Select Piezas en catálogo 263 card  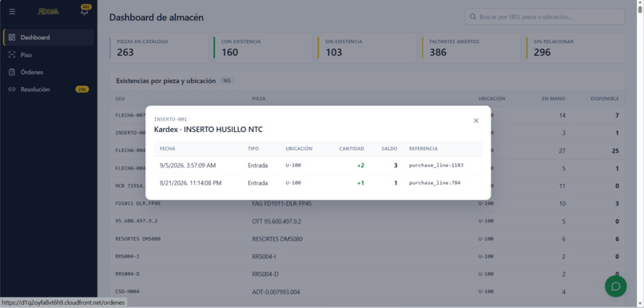point(158,48)
